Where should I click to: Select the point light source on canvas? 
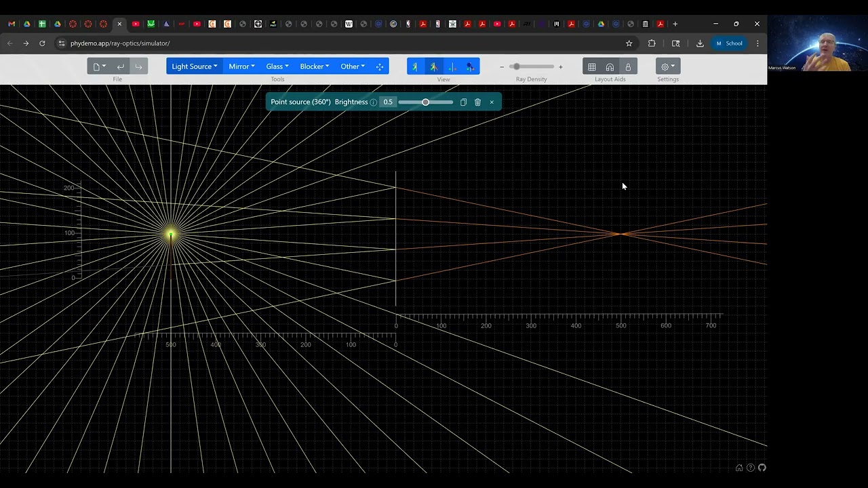pyautogui.click(x=171, y=235)
